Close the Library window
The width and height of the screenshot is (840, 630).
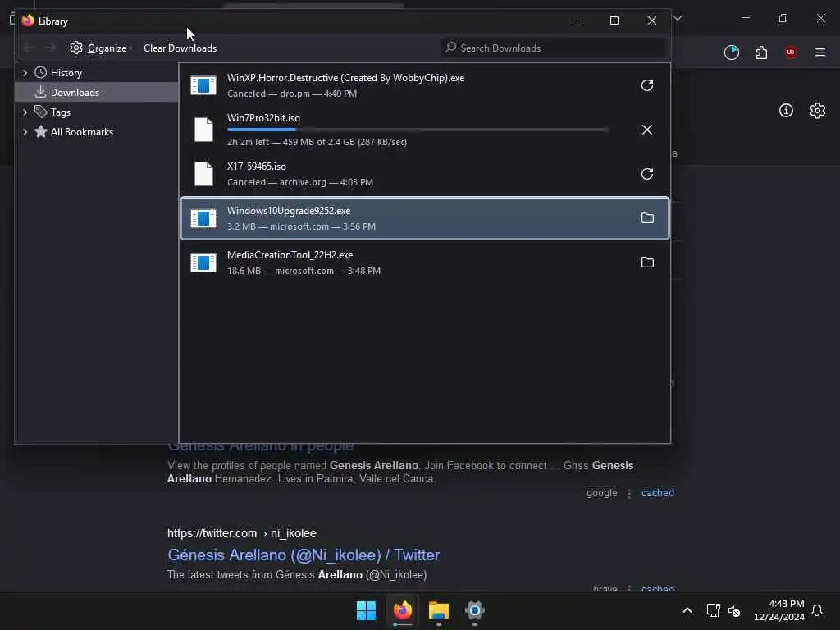[x=652, y=21]
